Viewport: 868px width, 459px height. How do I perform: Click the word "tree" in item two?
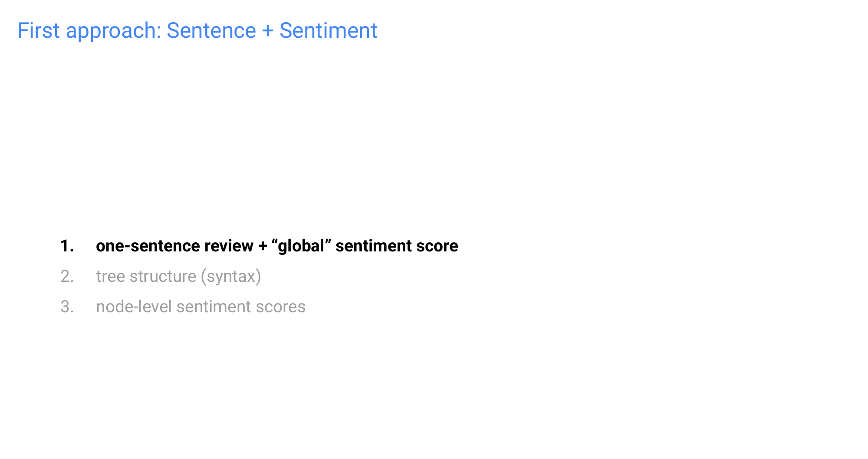pyautogui.click(x=110, y=277)
